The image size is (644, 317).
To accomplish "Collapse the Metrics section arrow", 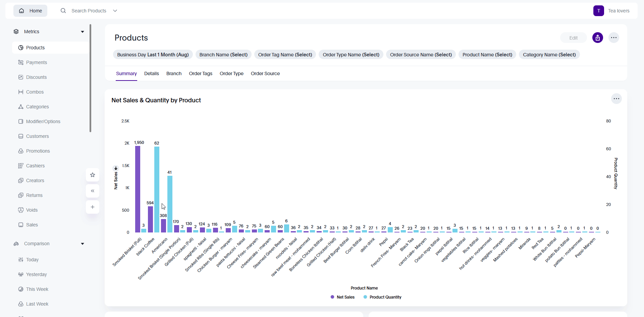I will (x=83, y=32).
